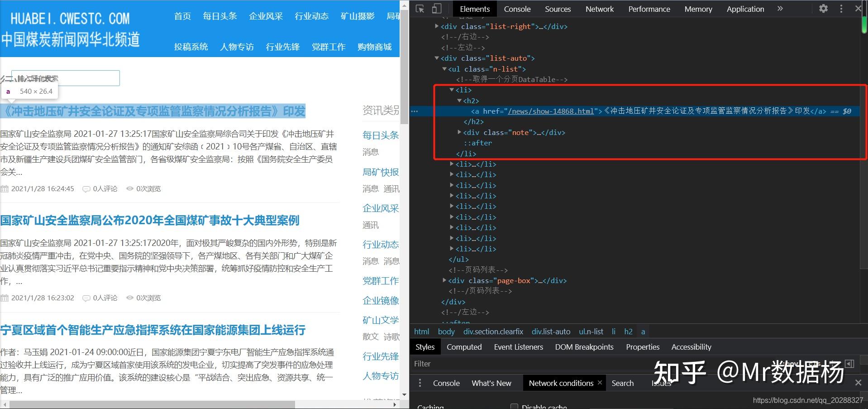Viewport: 868px width, 409px height.
Task: Toggle the device toolbar icon
Action: [436, 9]
